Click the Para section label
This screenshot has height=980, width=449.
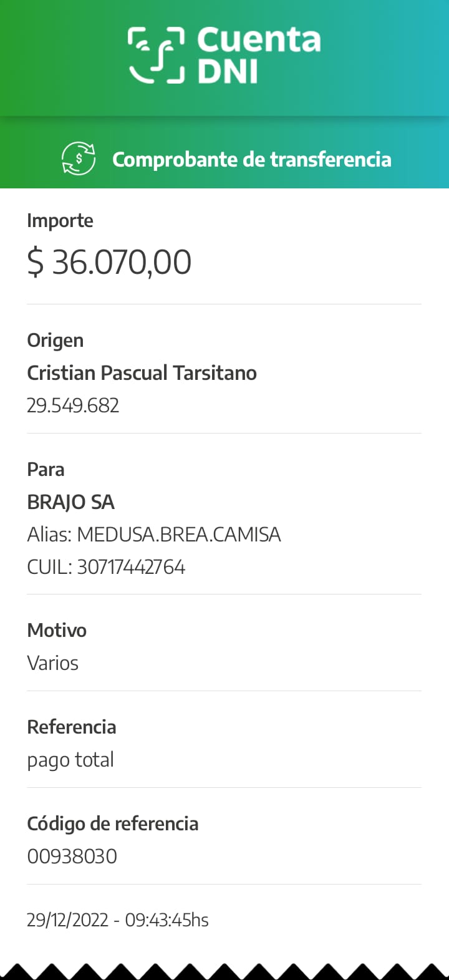(x=46, y=470)
